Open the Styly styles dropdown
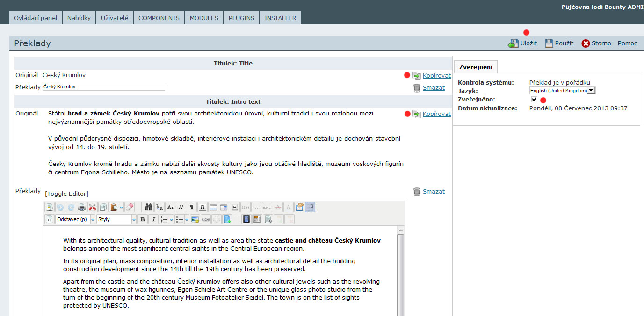This screenshot has height=316, width=644. coord(116,219)
